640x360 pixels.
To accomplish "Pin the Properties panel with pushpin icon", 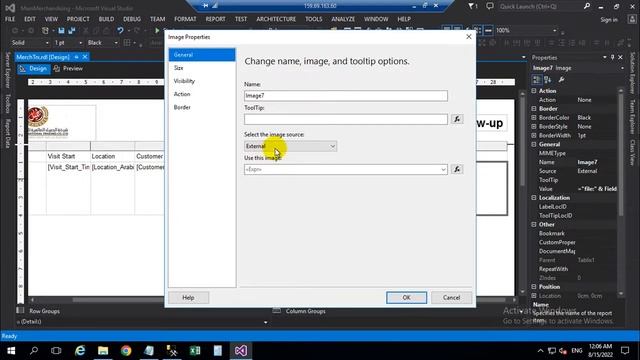I will click(x=612, y=58).
